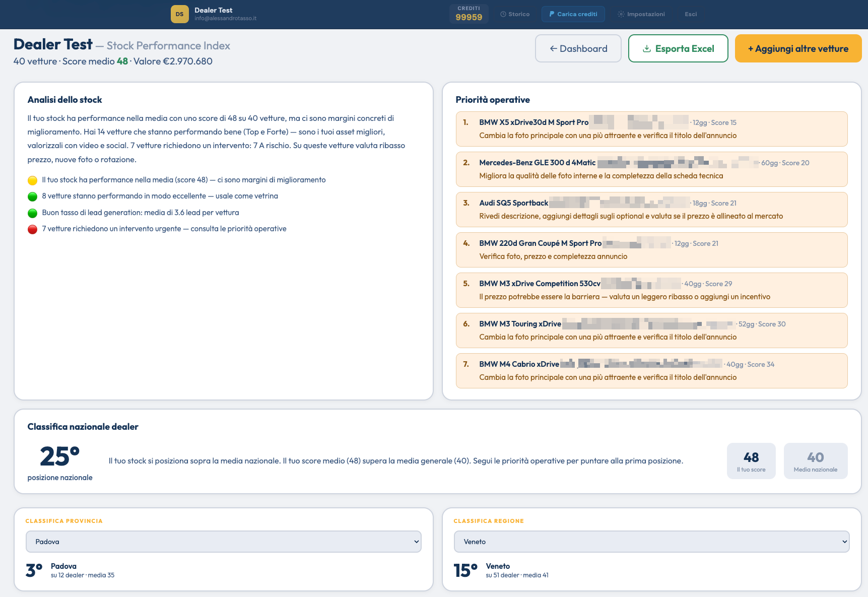Click the back arrow on the Dashboard button
Viewport: 868px width, 597px height.
point(553,48)
